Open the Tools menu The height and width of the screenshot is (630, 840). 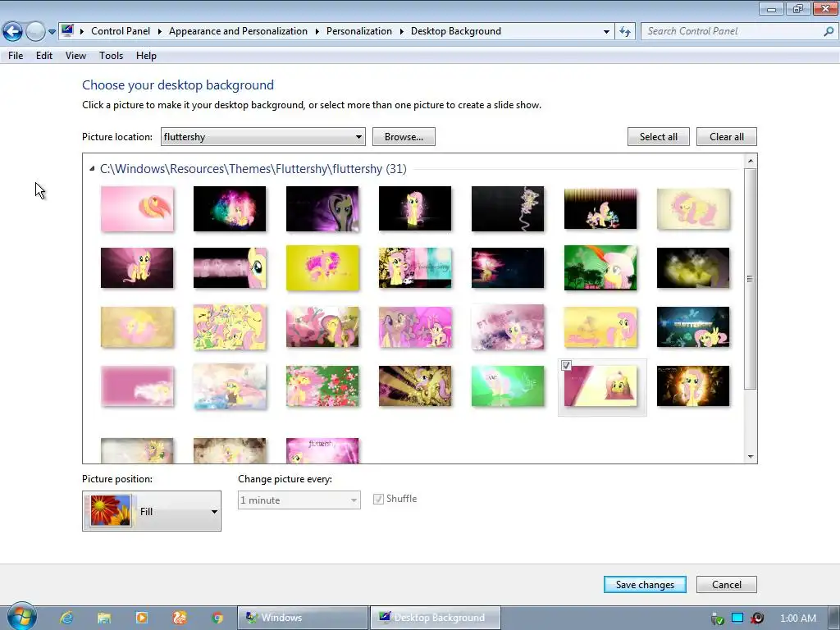111,56
